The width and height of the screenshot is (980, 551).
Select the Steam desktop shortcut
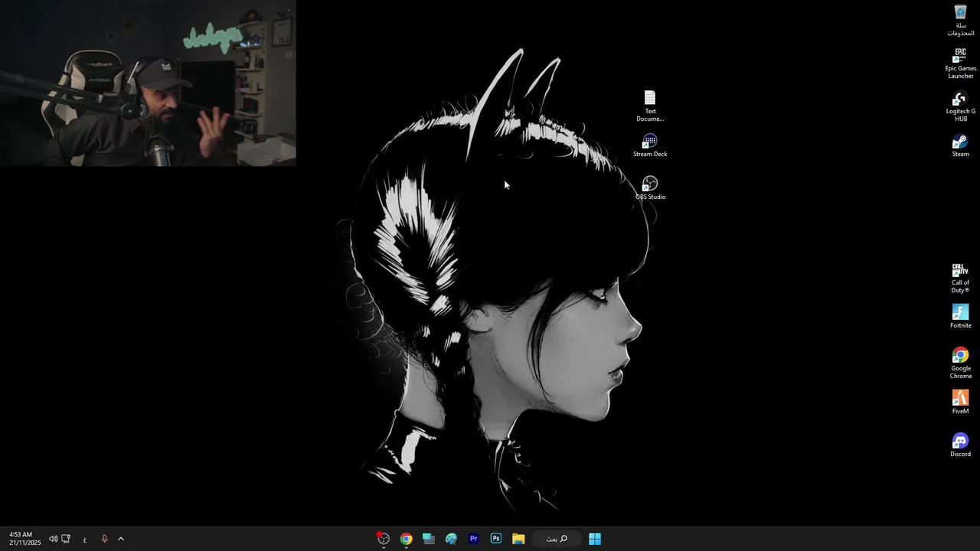[960, 145]
